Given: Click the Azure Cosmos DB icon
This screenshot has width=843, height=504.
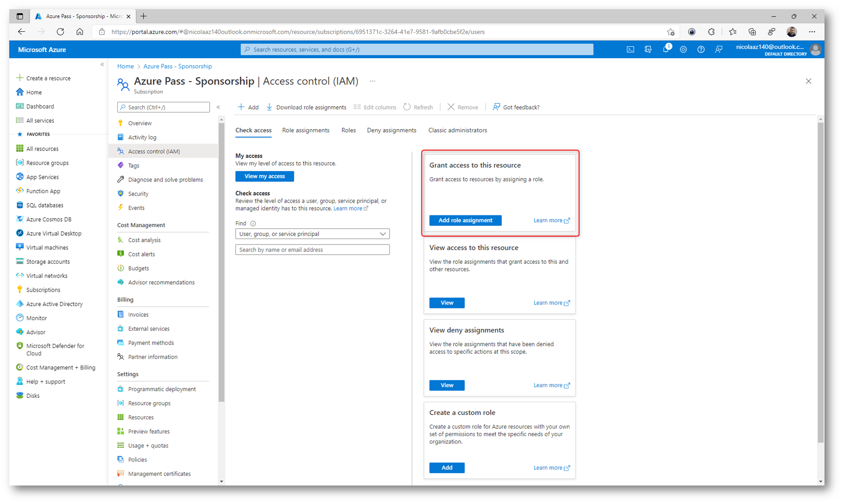Looking at the screenshot, I should pyautogui.click(x=20, y=219).
